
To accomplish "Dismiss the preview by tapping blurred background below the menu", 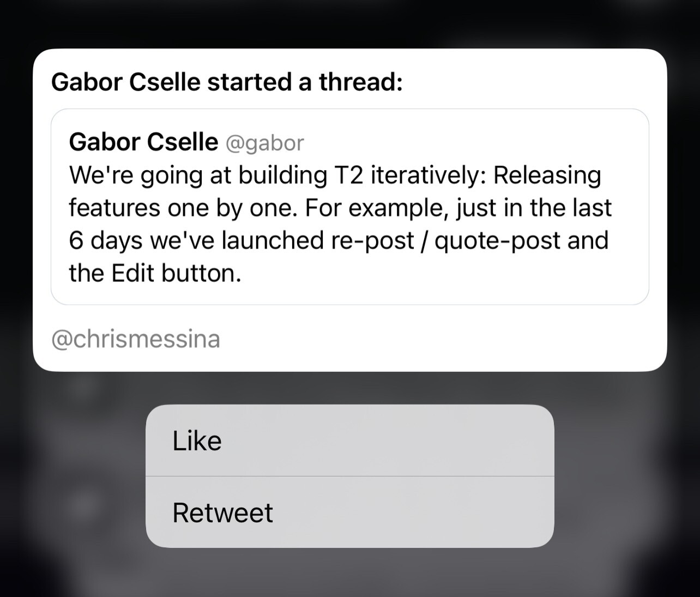I will point(349,574).
